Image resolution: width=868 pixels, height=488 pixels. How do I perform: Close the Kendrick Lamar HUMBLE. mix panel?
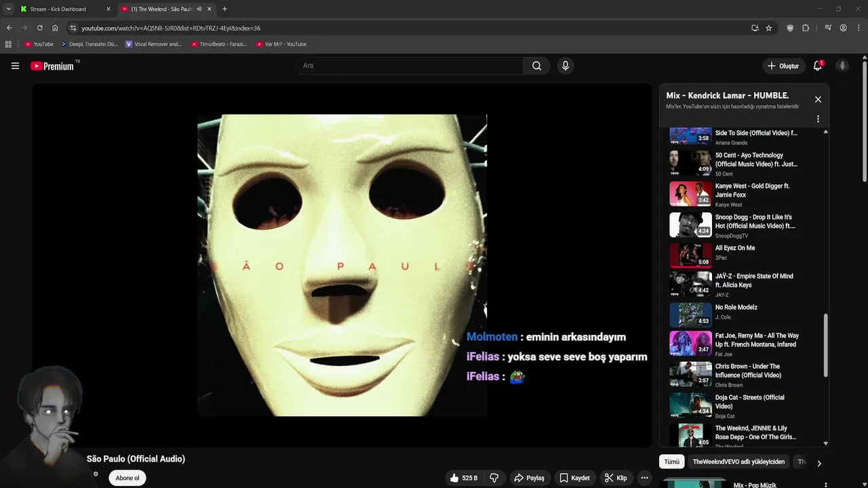[x=818, y=100]
